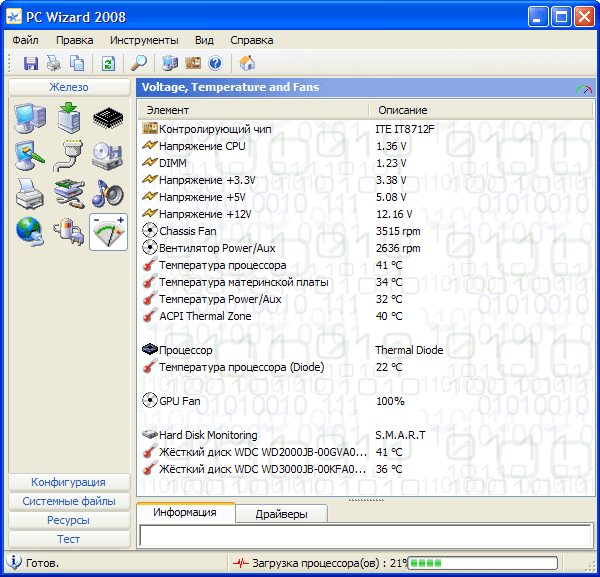Click the Home house icon in the toolbar

pyautogui.click(x=247, y=63)
